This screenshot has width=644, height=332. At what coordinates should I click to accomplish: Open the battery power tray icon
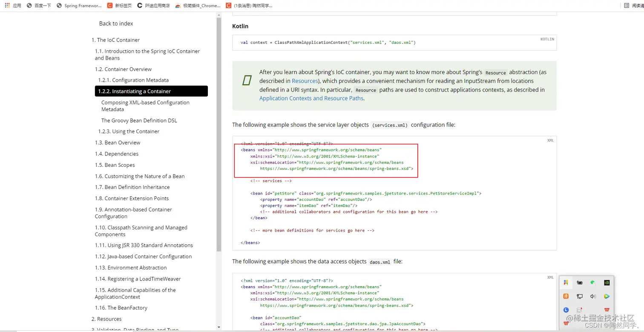pos(580,282)
